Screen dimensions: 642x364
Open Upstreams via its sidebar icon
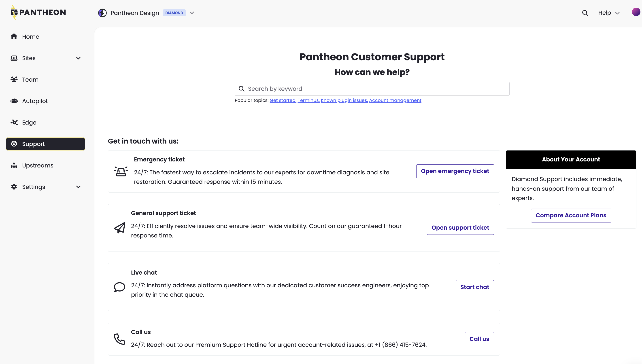click(x=14, y=165)
